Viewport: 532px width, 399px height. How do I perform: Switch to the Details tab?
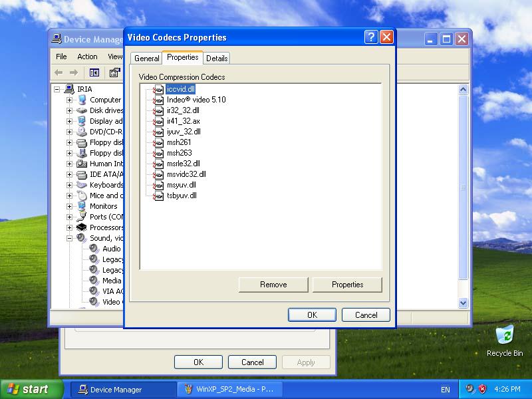217,59
